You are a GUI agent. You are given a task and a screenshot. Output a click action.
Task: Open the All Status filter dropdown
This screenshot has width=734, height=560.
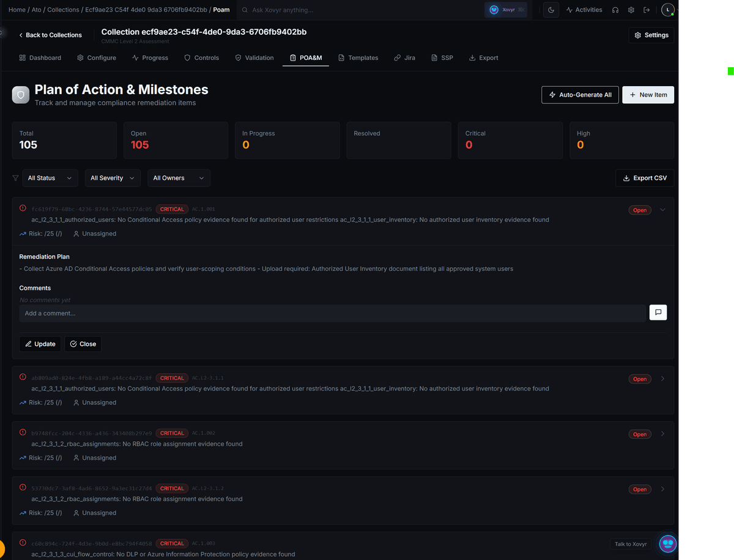point(50,178)
